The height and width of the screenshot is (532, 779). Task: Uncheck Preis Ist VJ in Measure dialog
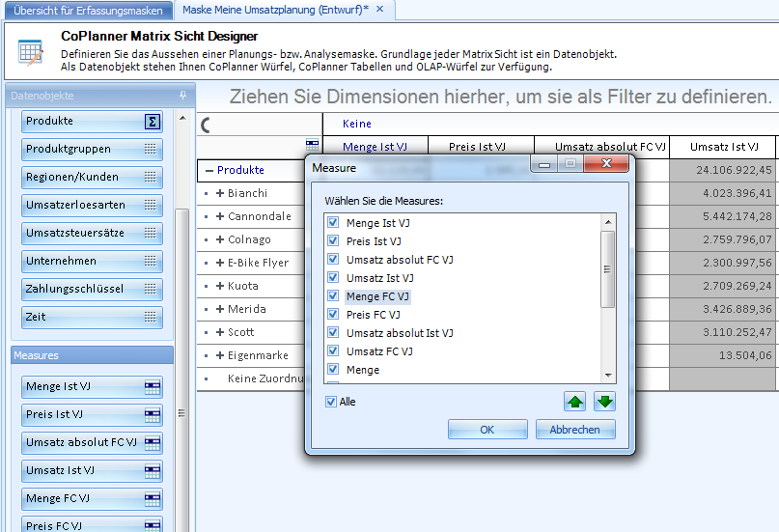(x=333, y=240)
